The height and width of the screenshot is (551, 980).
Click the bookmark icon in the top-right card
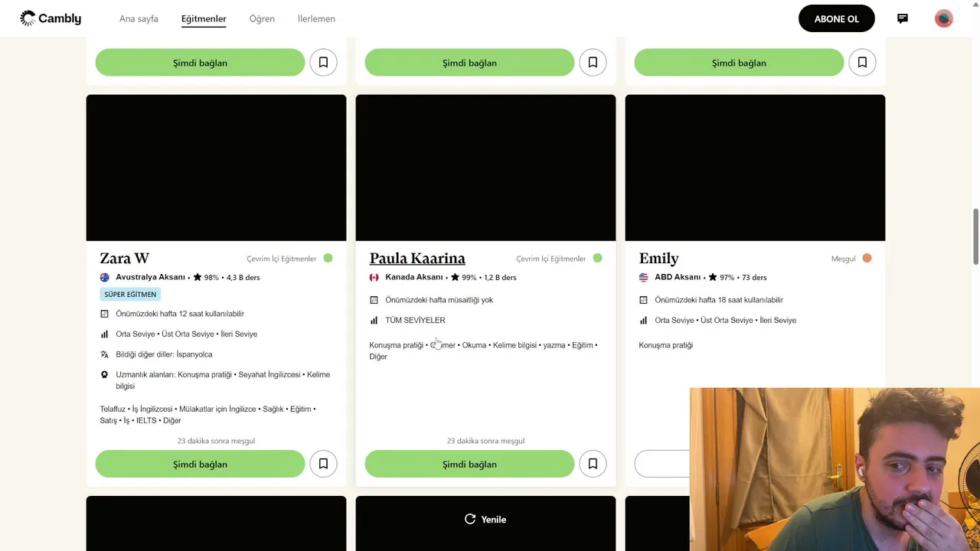pos(862,63)
